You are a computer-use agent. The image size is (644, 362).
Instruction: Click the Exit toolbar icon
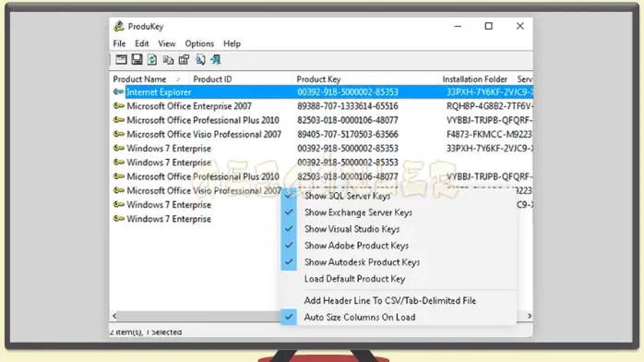[x=216, y=60]
